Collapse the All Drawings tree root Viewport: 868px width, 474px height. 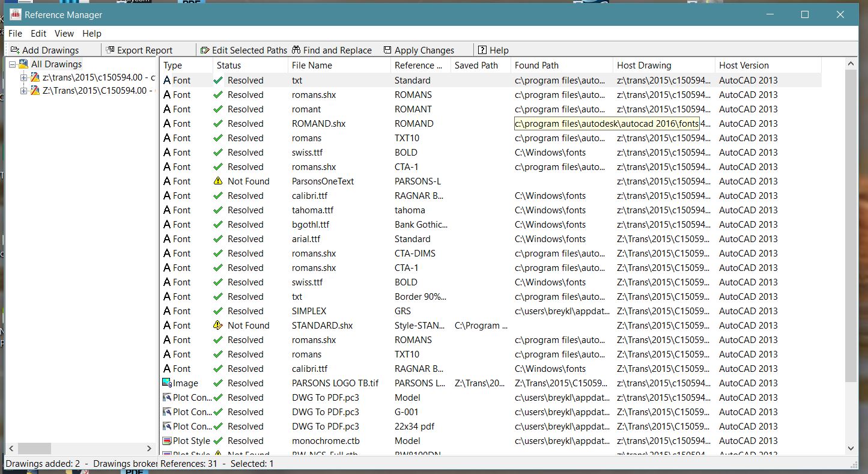(11, 64)
